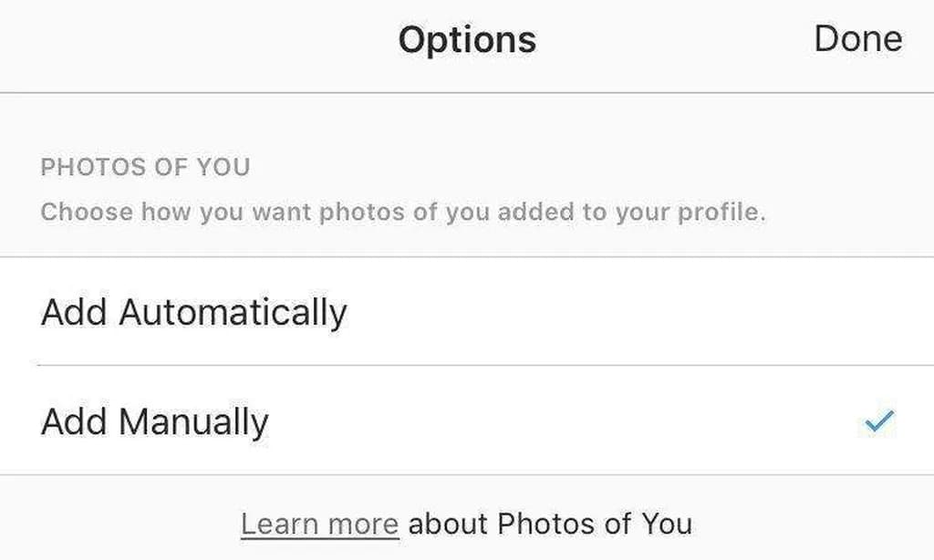
Task: Click the word 'You' in the footer
Action: [x=666, y=524]
